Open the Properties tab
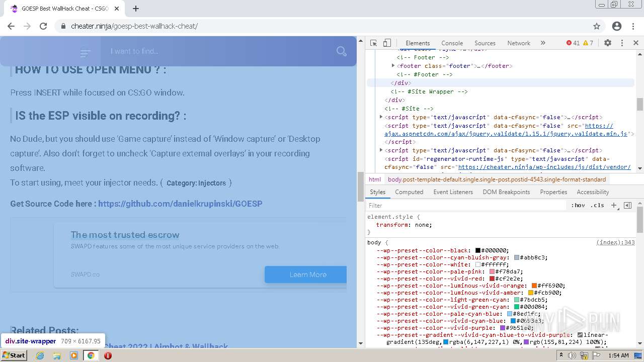The height and width of the screenshot is (362, 644). coord(553,192)
